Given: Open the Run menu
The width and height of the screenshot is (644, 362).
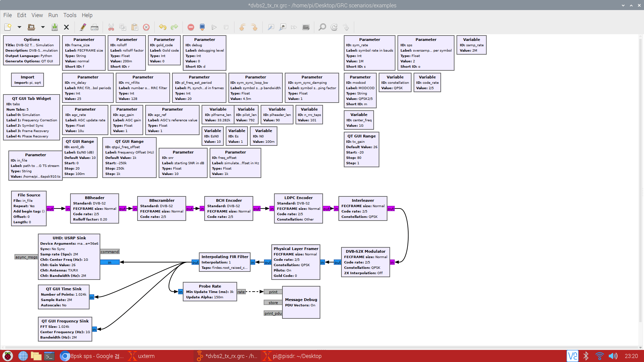Looking at the screenshot, I should 53,15.
